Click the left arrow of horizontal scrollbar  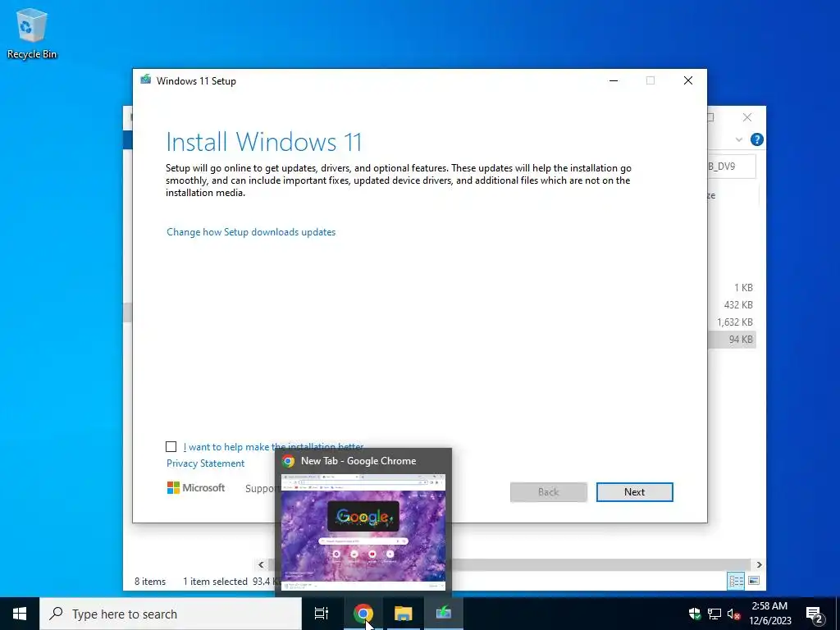(261, 564)
